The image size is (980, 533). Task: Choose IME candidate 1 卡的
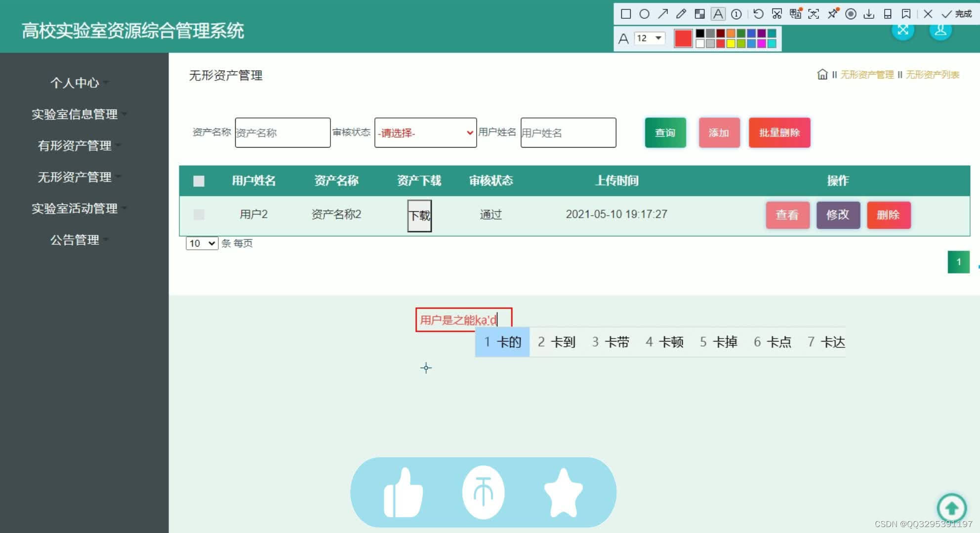tap(502, 342)
